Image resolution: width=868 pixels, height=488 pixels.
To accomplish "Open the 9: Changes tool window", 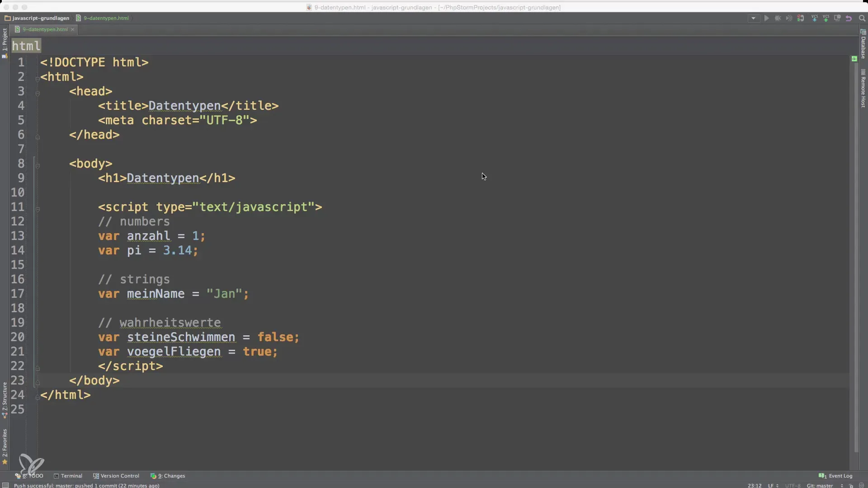I will point(168,476).
